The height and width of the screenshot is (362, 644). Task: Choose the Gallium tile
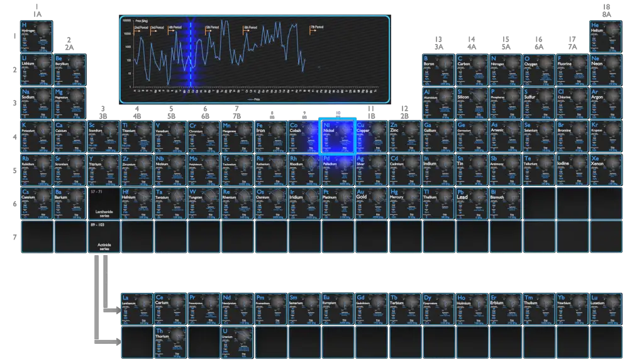point(438,136)
